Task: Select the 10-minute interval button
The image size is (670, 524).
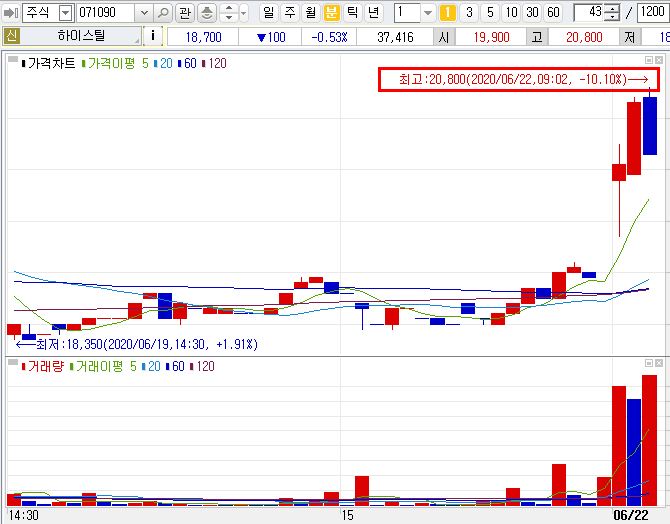Action: click(511, 13)
